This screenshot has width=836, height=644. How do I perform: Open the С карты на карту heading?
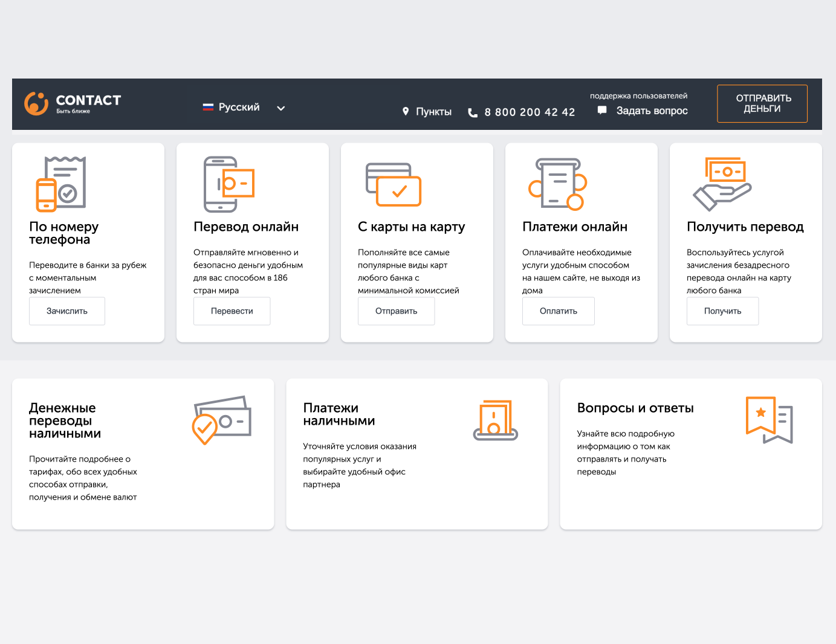click(412, 227)
